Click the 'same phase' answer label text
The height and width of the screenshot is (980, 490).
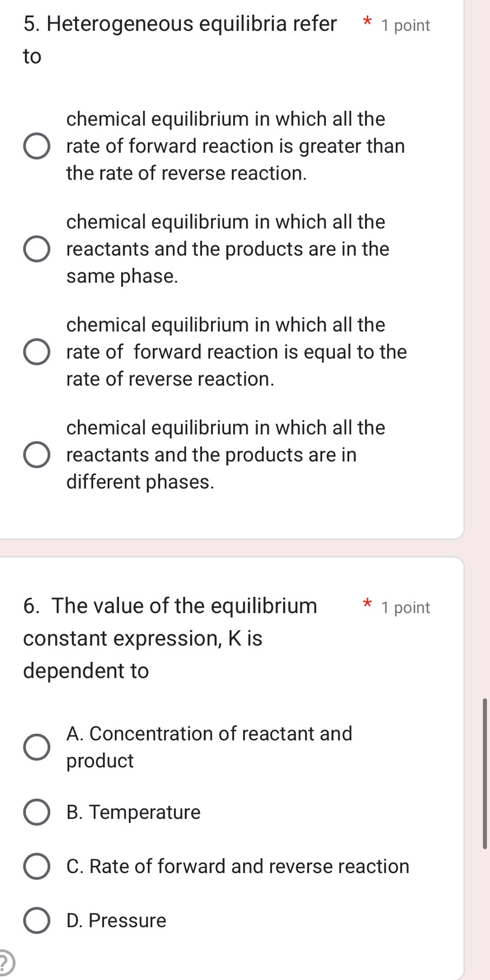point(227,249)
